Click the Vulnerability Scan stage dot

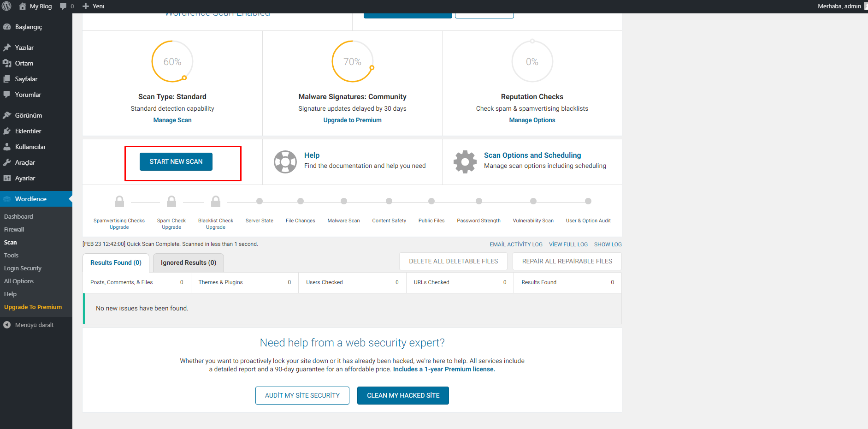[x=533, y=201]
